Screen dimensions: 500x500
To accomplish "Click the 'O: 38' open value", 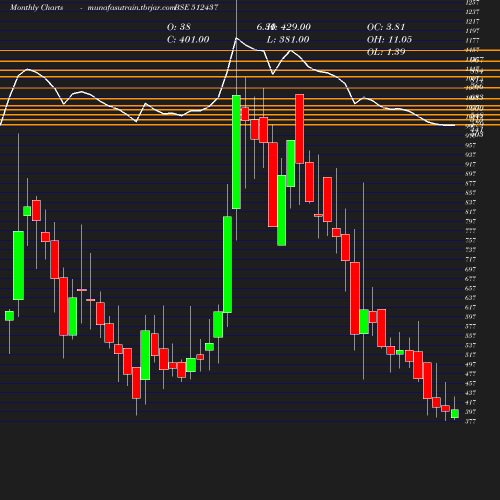I will (x=179, y=27).
